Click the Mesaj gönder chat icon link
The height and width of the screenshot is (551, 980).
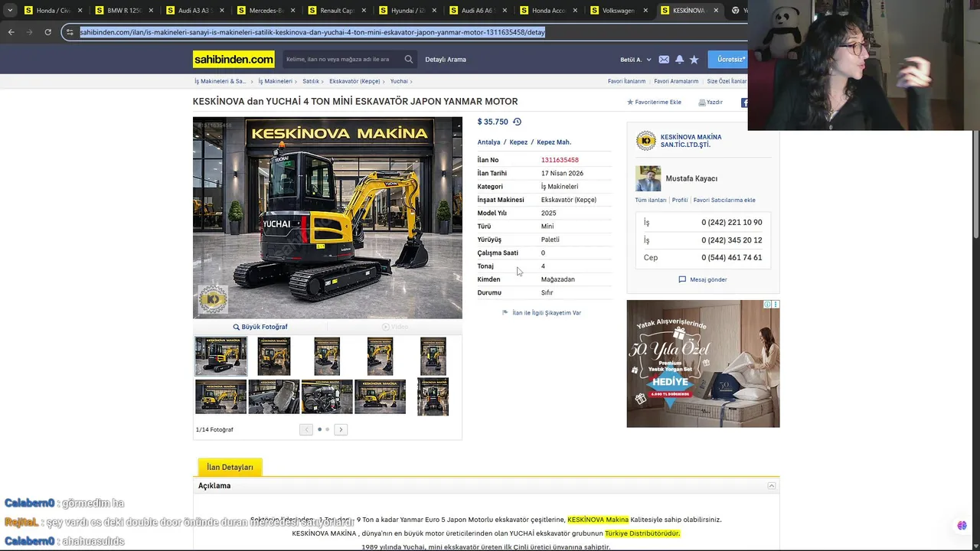pyautogui.click(x=703, y=279)
